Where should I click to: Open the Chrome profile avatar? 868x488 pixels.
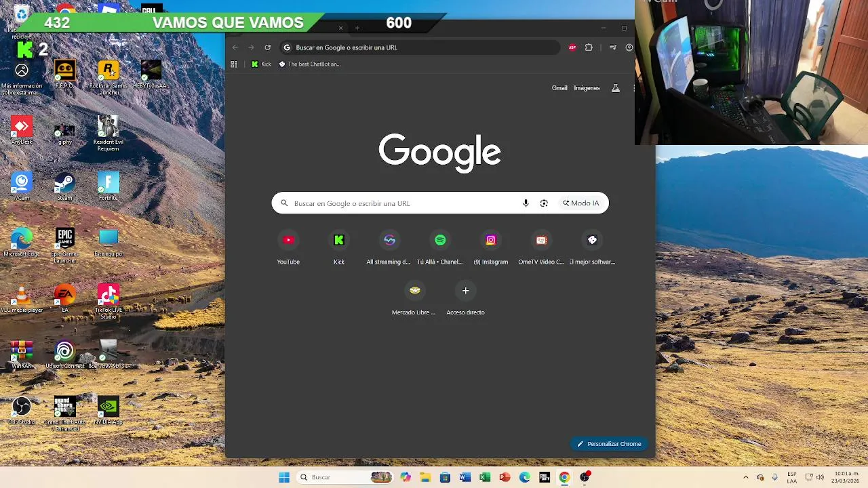(629, 47)
